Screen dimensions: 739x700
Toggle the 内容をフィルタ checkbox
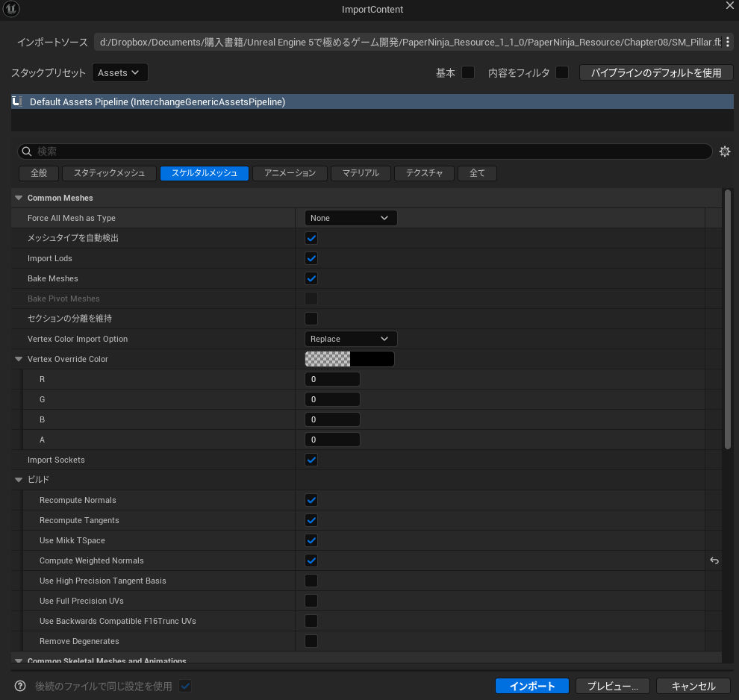562,72
